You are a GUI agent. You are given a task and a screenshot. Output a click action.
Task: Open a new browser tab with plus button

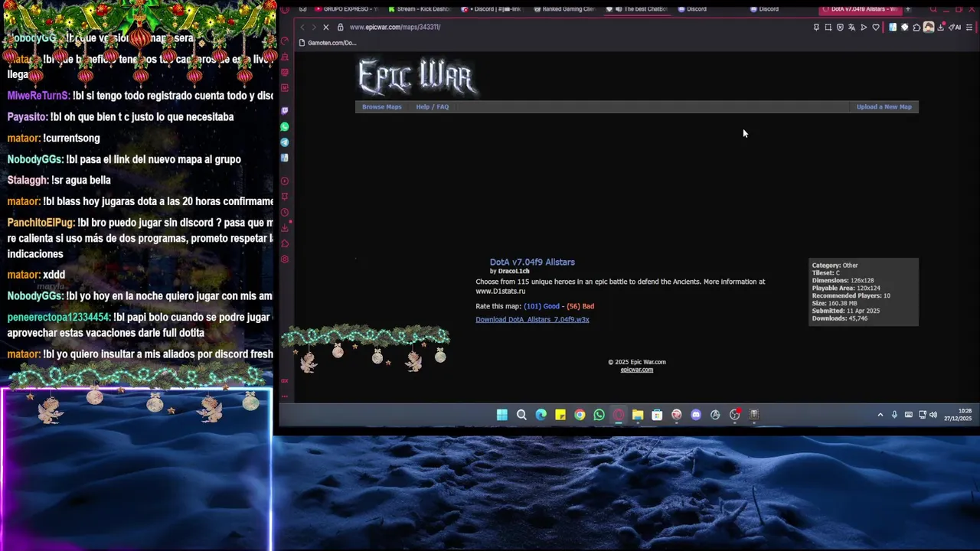[x=908, y=9]
